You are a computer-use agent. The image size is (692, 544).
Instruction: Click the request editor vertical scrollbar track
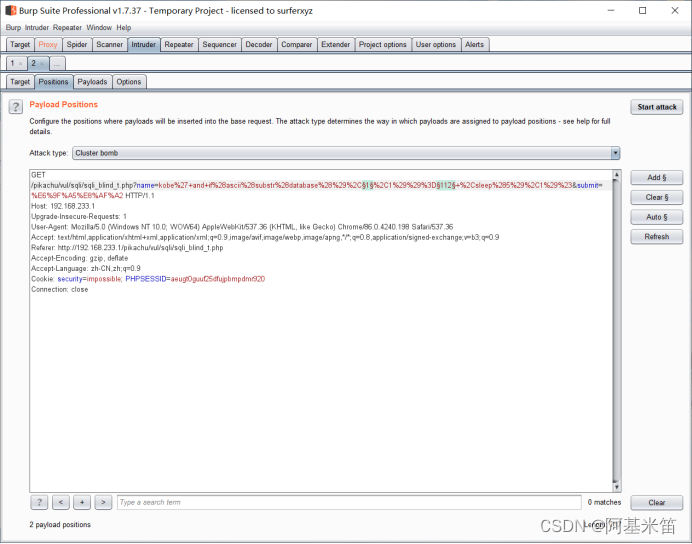[617, 331]
